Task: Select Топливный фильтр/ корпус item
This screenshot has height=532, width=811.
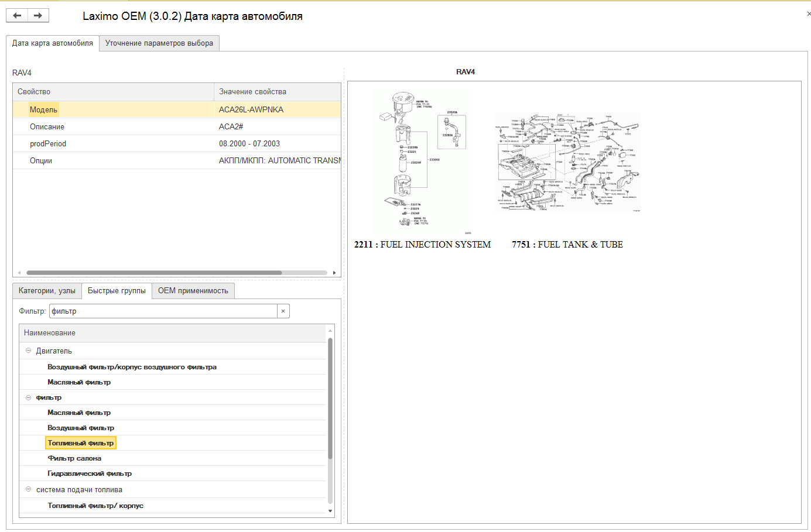Action: pyautogui.click(x=173, y=506)
